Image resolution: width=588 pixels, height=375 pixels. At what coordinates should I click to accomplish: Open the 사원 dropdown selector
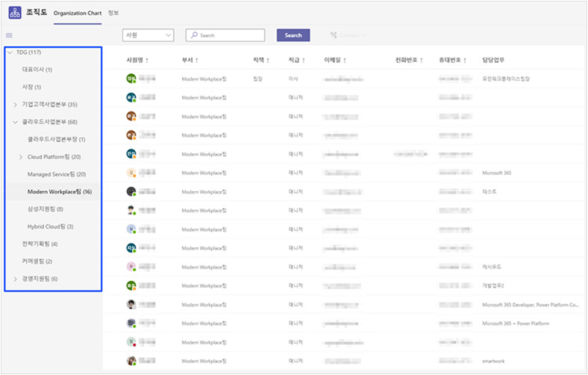click(x=148, y=35)
